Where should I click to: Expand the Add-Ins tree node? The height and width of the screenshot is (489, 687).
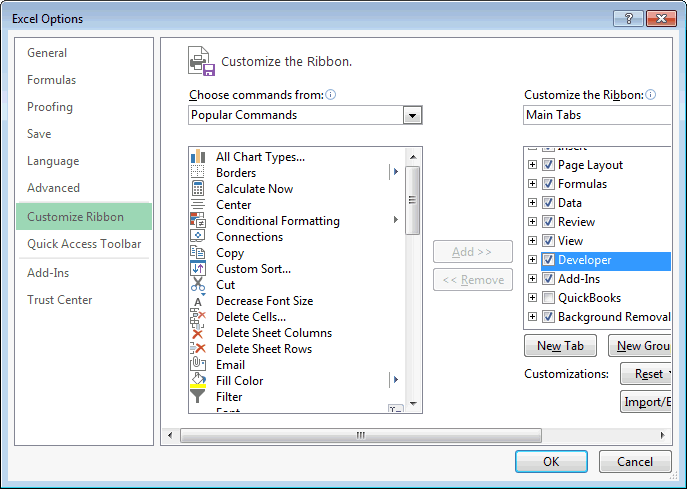pyautogui.click(x=532, y=279)
